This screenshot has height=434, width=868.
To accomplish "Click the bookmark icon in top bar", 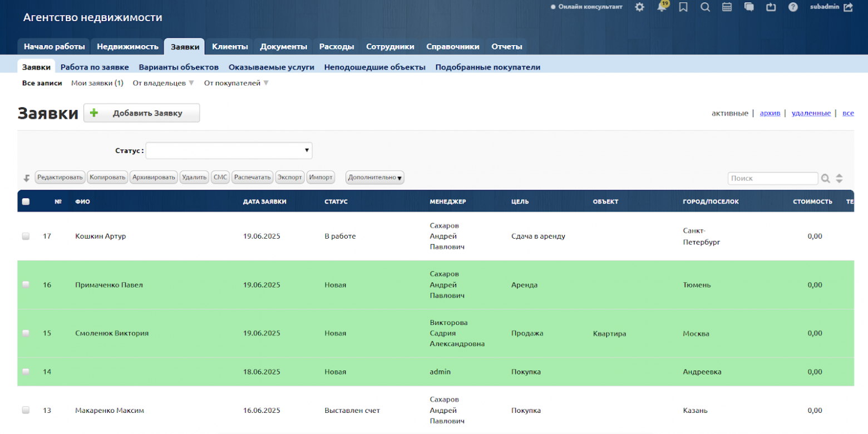I will pyautogui.click(x=683, y=7).
